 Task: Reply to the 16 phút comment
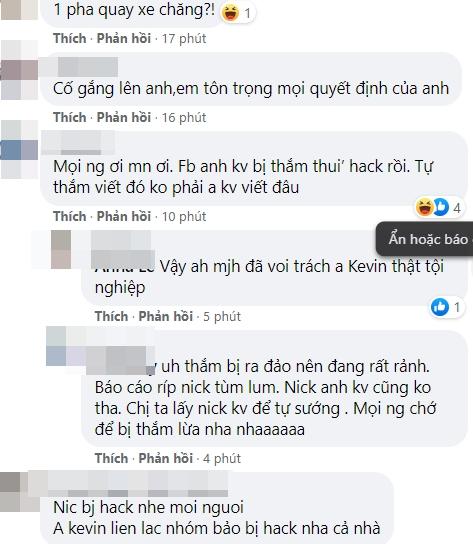(x=124, y=117)
